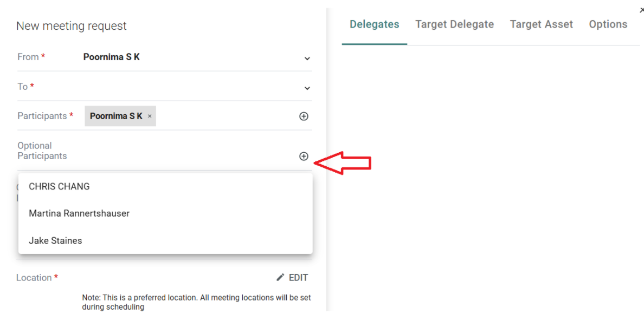Switch to the Delegates tab

374,24
